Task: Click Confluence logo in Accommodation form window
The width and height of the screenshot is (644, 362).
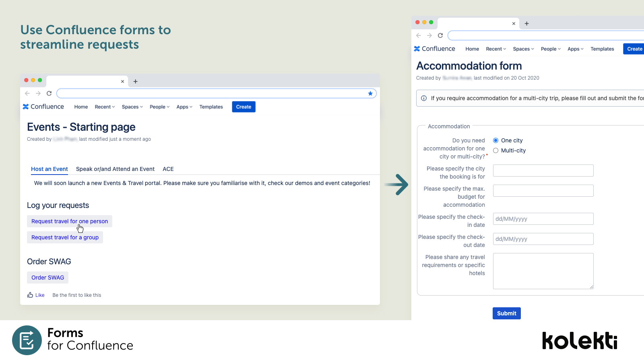Action: pyautogui.click(x=434, y=49)
